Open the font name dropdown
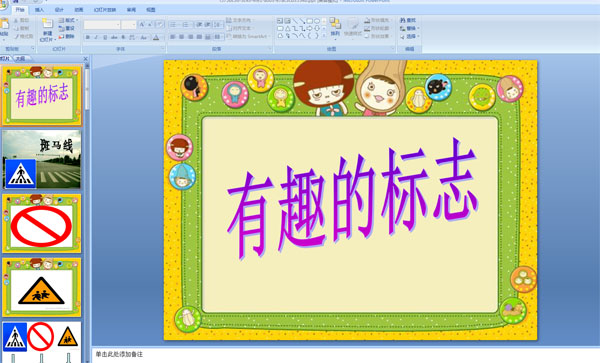 coord(102,25)
